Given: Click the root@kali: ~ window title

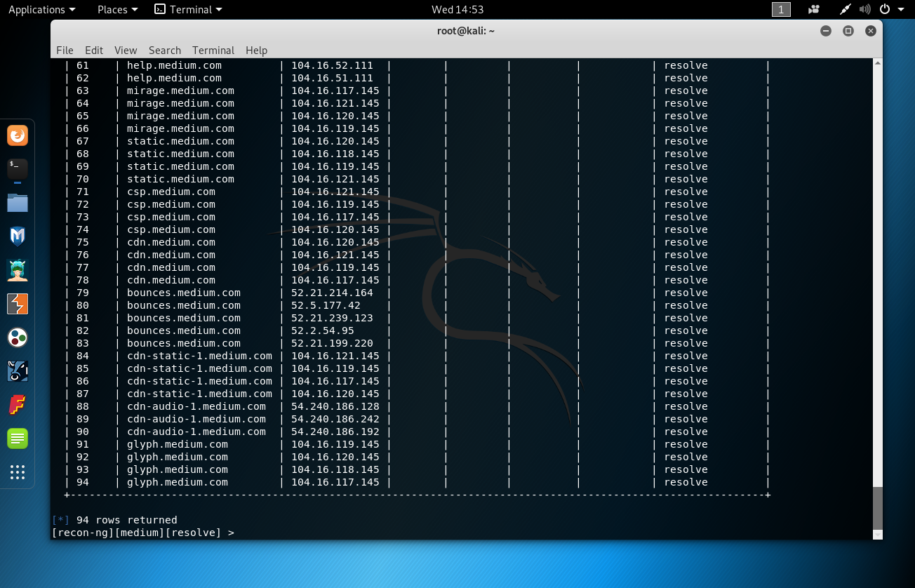Looking at the screenshot, I should tap(466, 31).
